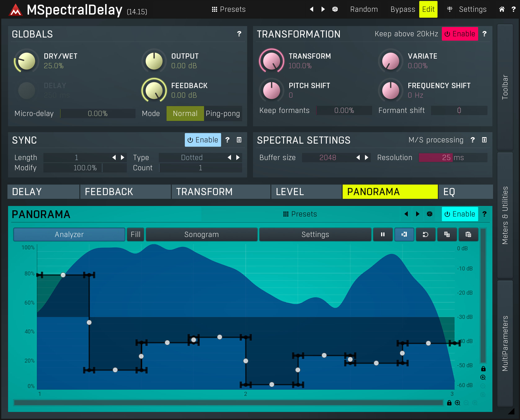Open next Type value using right arrow

coord(238,158)
